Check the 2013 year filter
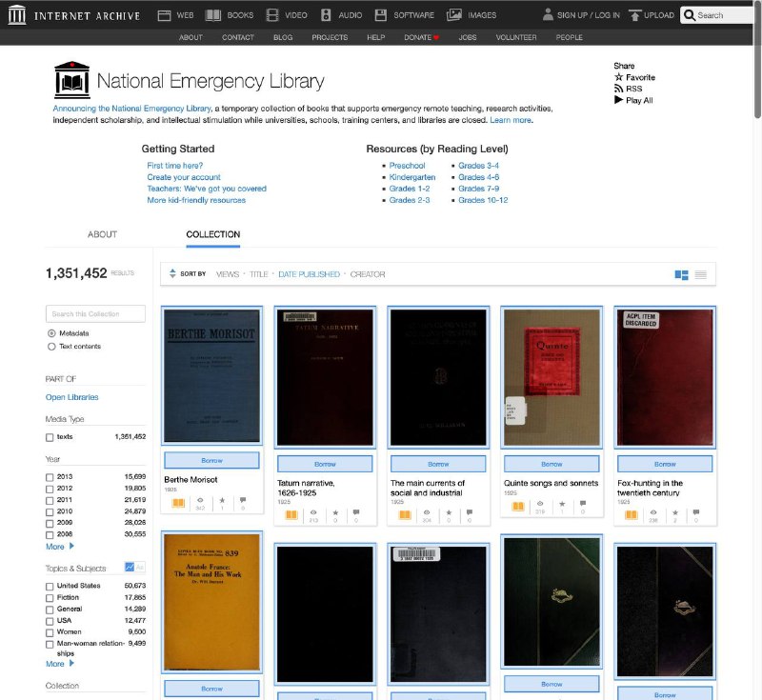762x700 pixels. (x=50, y=477)
